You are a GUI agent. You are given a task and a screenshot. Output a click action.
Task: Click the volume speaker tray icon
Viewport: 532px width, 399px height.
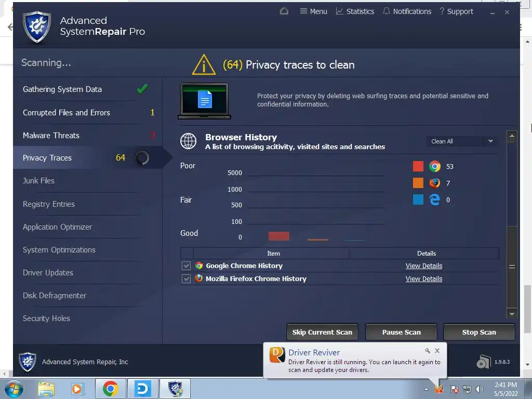pos(479,389)
